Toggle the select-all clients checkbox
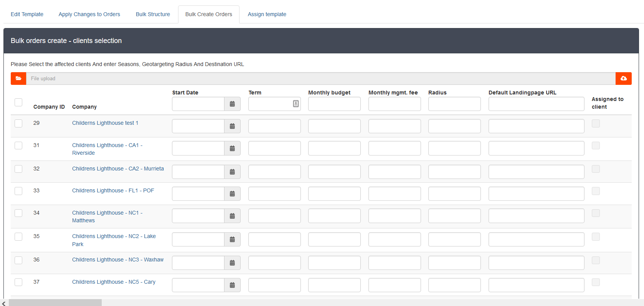The width and height of the screenshot is (644, 306). click(18, 102)
